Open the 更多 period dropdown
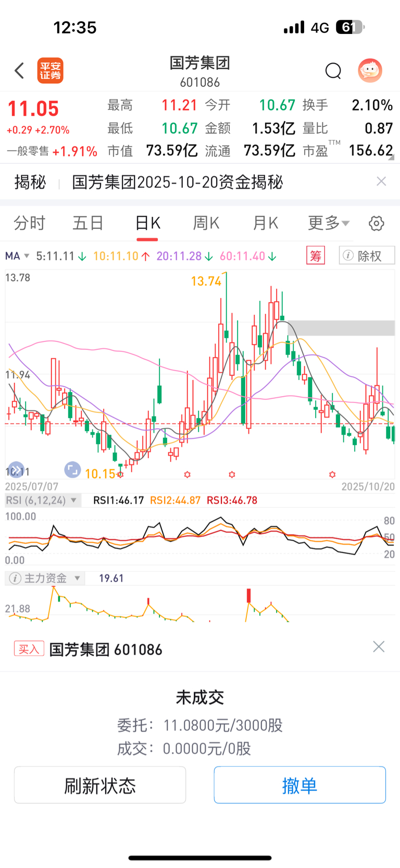The height and width of the screenshot is (868, 400). click(x=329, y=223)
